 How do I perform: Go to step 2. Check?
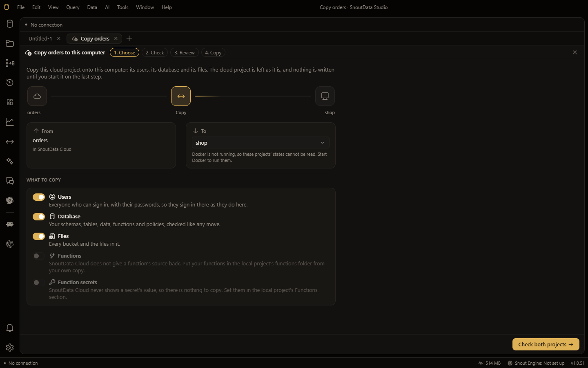[x=155, y=53]
